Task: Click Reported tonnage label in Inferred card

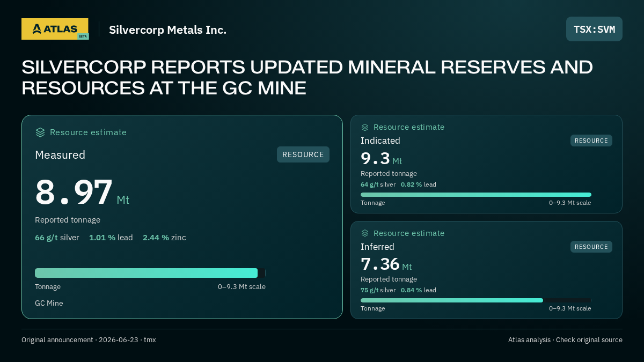Action: (389, 279)
